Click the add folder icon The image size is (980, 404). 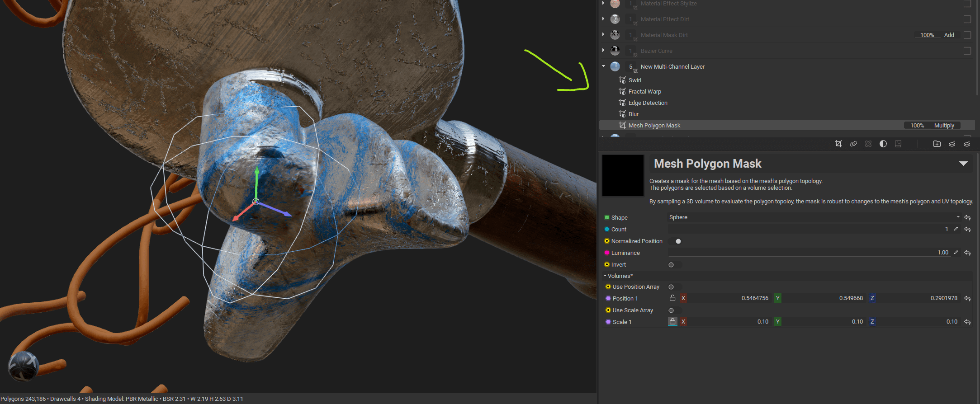click(937, 144)
